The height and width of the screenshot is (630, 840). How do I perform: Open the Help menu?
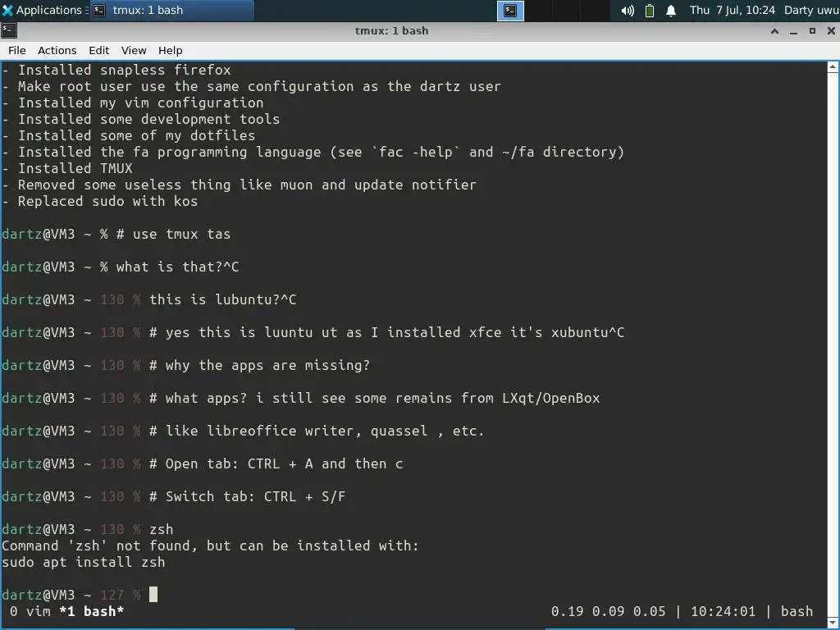pos(171,50)
